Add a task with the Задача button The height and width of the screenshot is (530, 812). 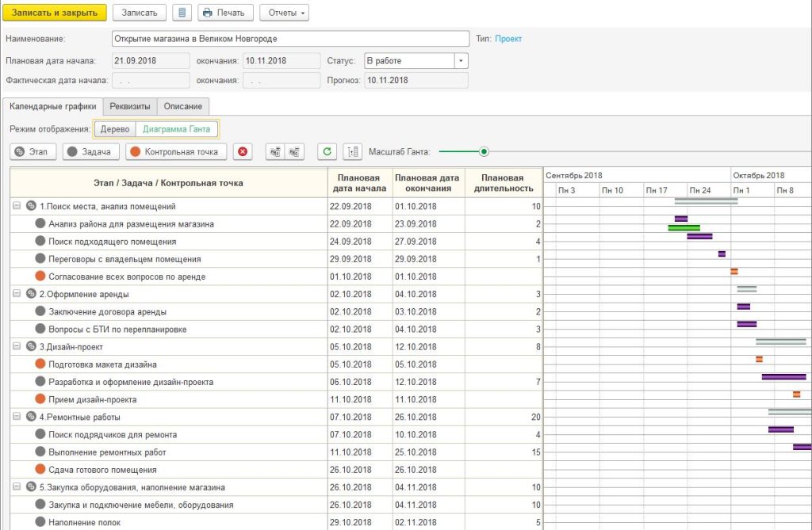click(x=91, y=151)
